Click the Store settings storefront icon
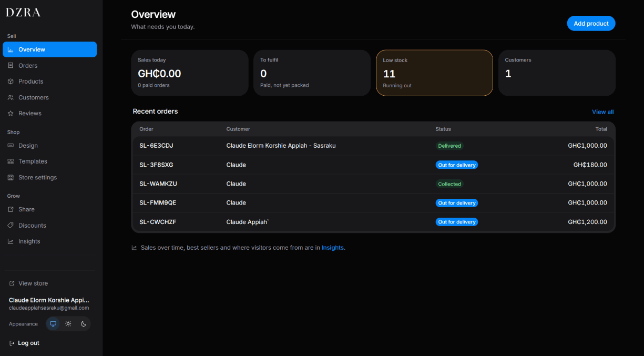 tap(11, 177)
